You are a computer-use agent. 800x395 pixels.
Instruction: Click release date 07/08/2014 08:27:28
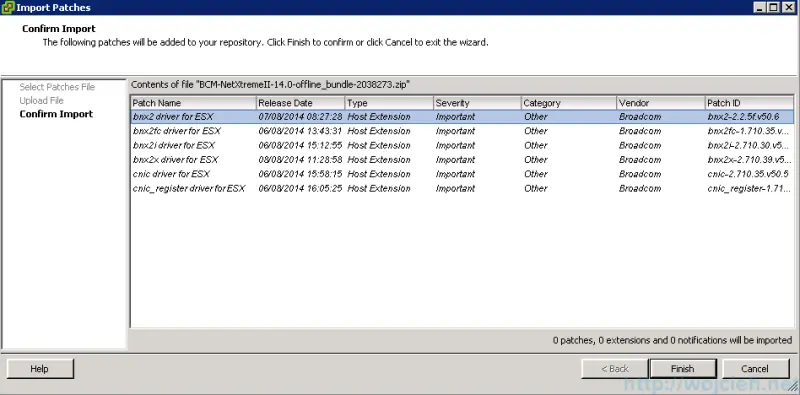pyautogui.click(x=300, y=117)
